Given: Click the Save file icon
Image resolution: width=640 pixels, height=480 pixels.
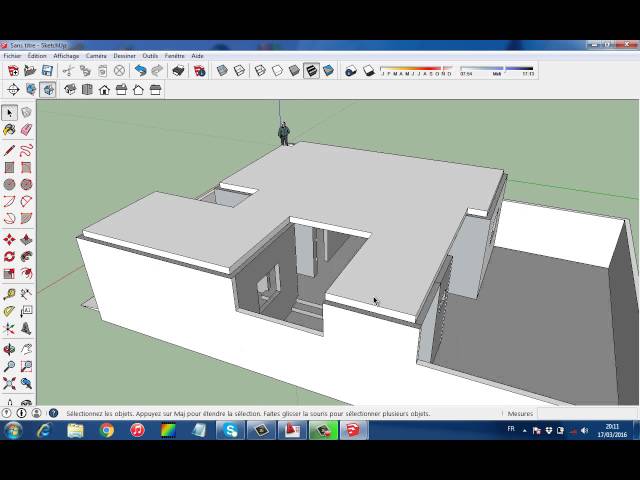Looking at the screenshot, I should [x=47, y=71].
